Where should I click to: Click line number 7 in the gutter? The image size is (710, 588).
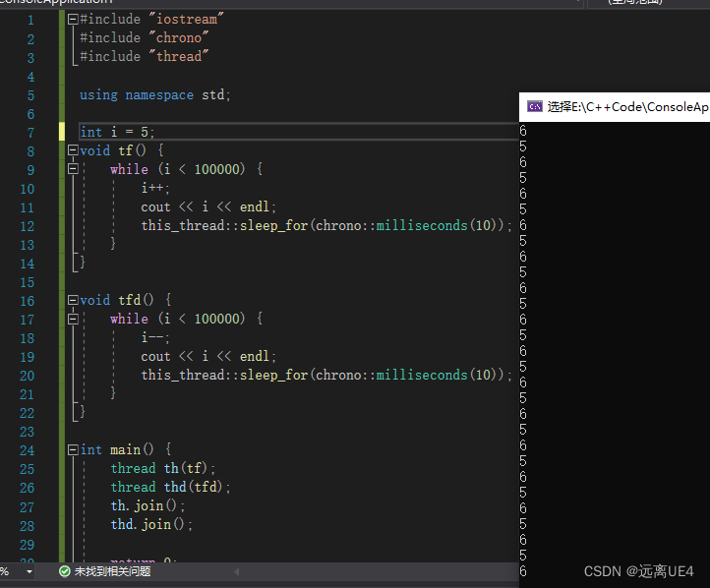(x=30, y=133)
